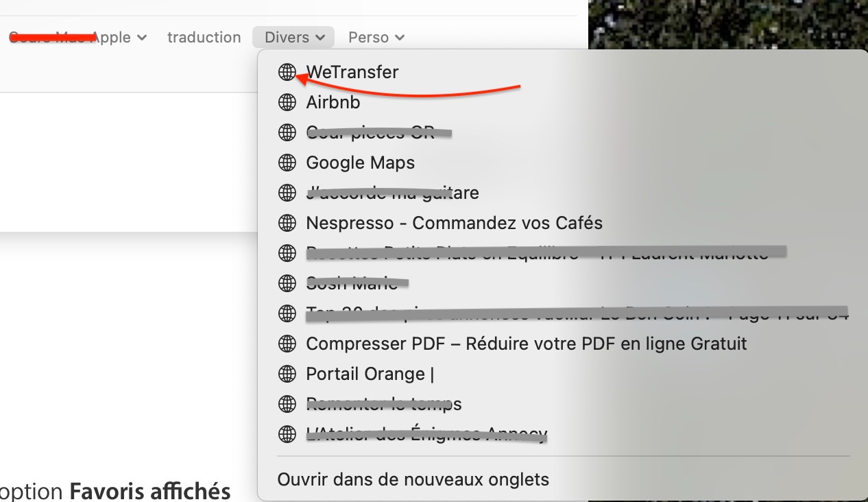The width and height of the screenshot is (868, 502).
Task: Open Nespresso - Commandez vos Cafés
Action: [x=455, y=223]
